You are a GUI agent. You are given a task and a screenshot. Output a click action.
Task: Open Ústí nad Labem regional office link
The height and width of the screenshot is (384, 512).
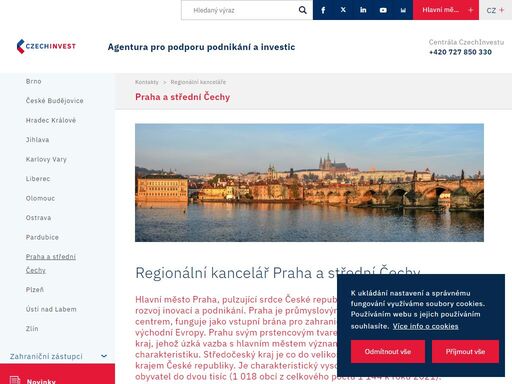pos(51,309)
